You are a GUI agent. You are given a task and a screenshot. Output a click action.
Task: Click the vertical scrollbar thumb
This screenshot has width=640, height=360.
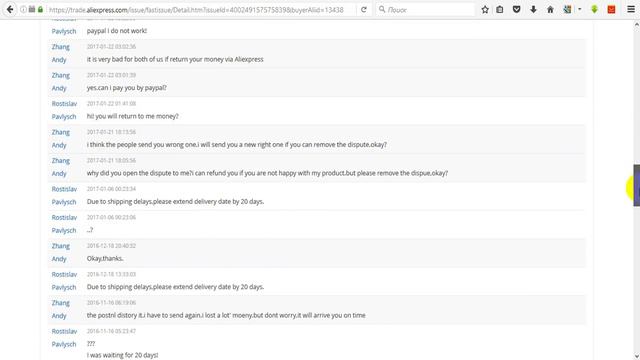[x=636, y=185]
